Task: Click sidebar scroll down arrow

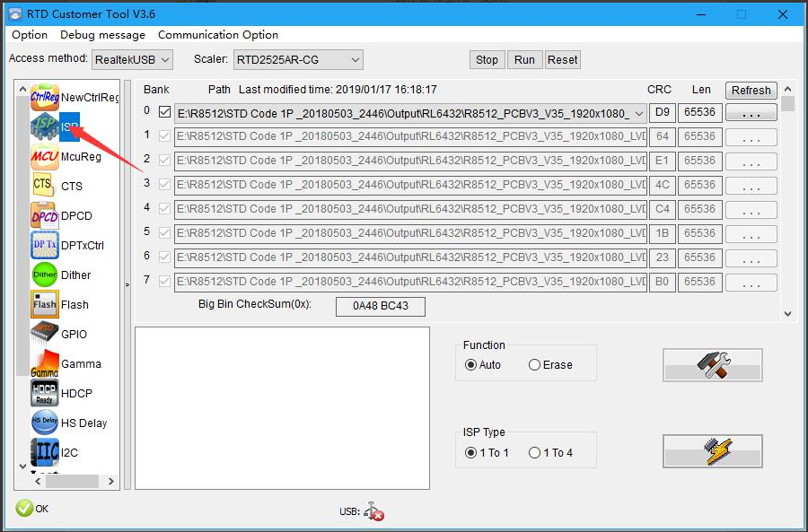Action: tap(22, 467)
